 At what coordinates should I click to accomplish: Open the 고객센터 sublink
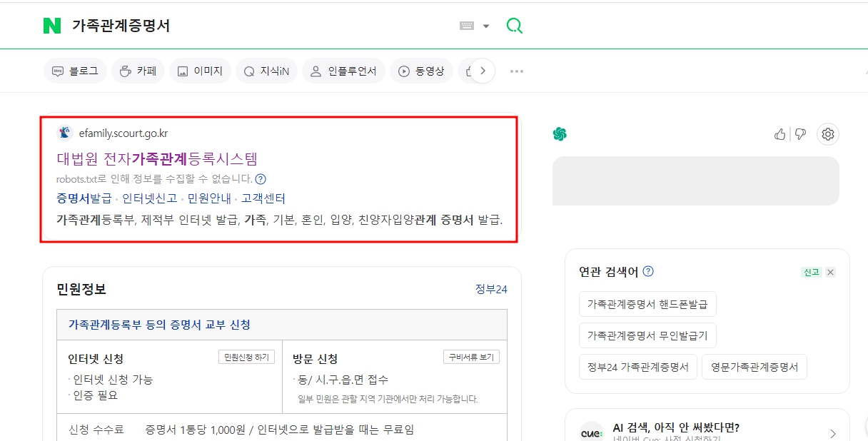(263, 198)
